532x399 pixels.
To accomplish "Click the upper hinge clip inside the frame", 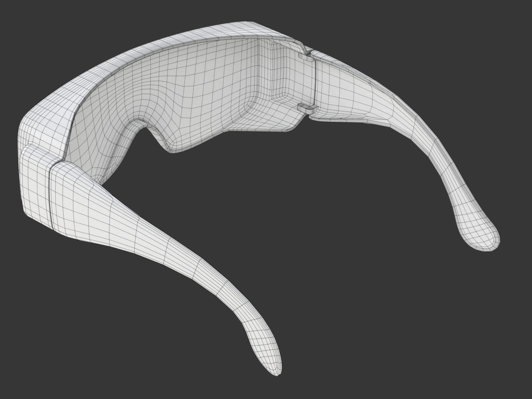I will coord(307,59).
